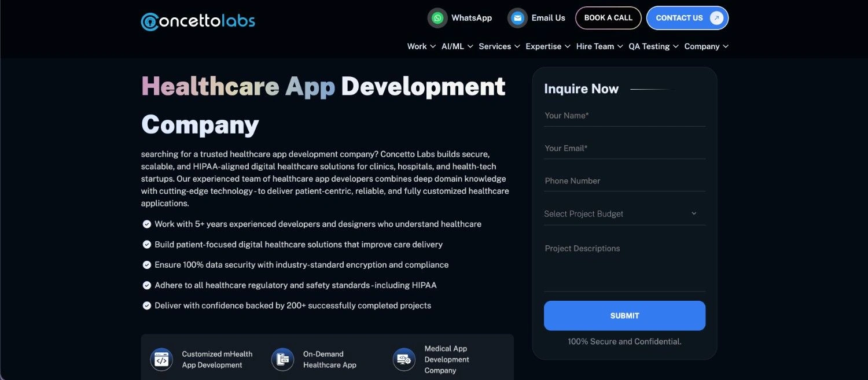Image resolution: width=868 pixels, height=380 pixels.
Task: Click the chevron next to Hire Team
Action: tap(620, 46)
